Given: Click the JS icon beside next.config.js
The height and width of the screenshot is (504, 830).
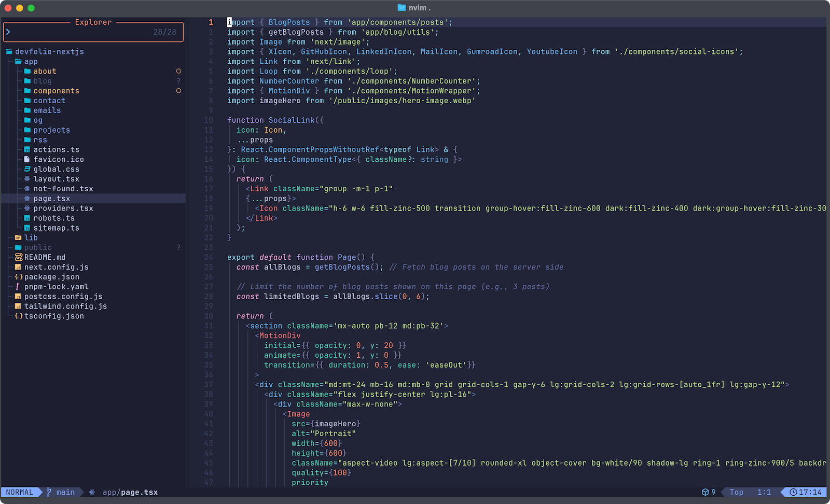Looking at the screenshot, I should (x=18, y=268).
